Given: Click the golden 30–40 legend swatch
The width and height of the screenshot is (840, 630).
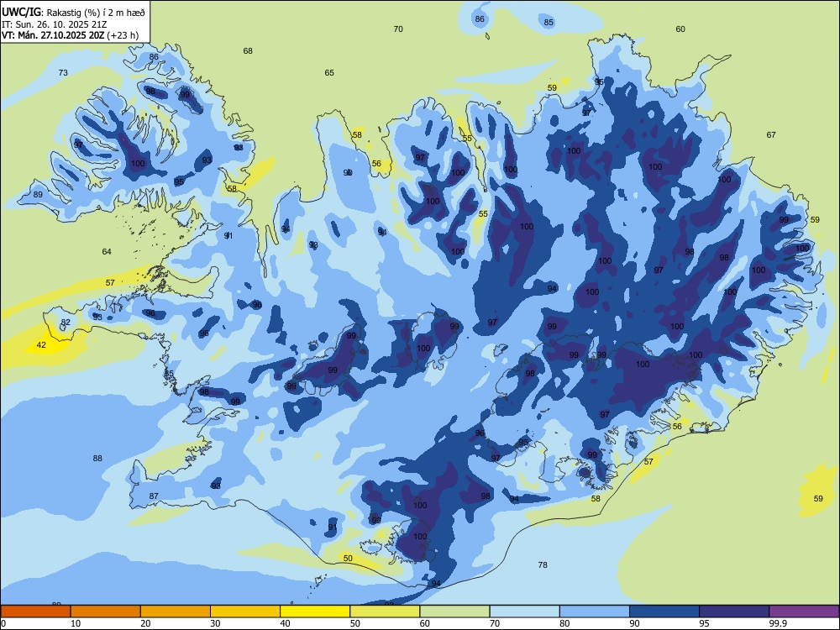Looking at the screenshot, I should click(x=245, y=612).
